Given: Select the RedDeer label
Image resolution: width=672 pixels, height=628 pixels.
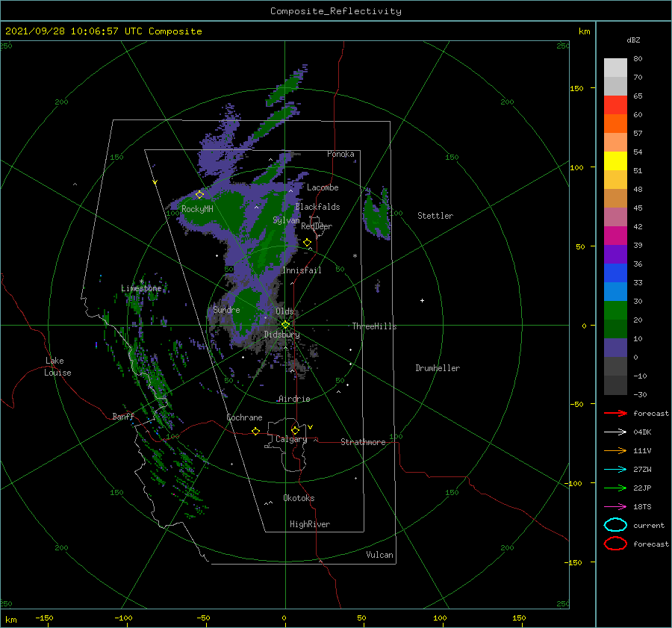Looking at the screenshot, I should tap(317, 226).
